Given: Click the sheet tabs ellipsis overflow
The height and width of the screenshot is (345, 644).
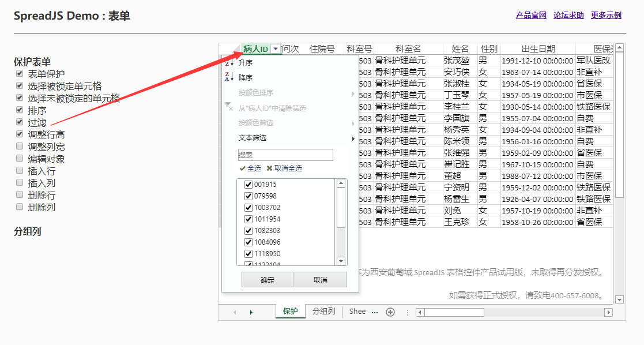Looking at the screenshot, I should (x=375, y=312).
